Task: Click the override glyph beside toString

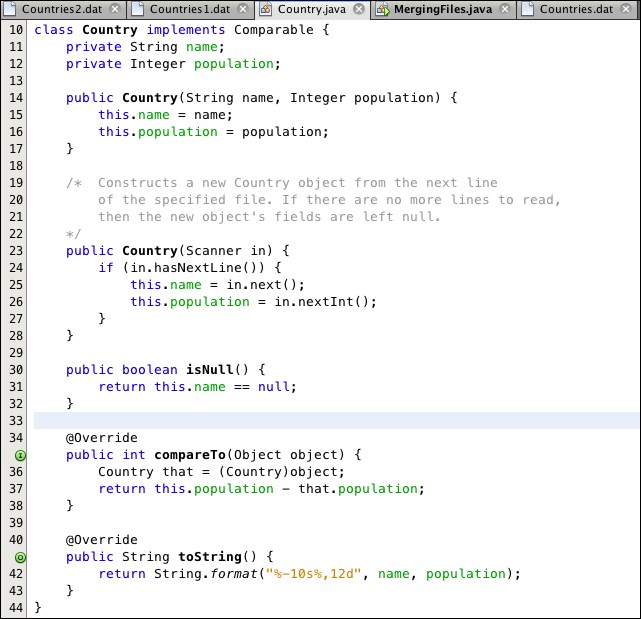Action: tap(21, 557)
